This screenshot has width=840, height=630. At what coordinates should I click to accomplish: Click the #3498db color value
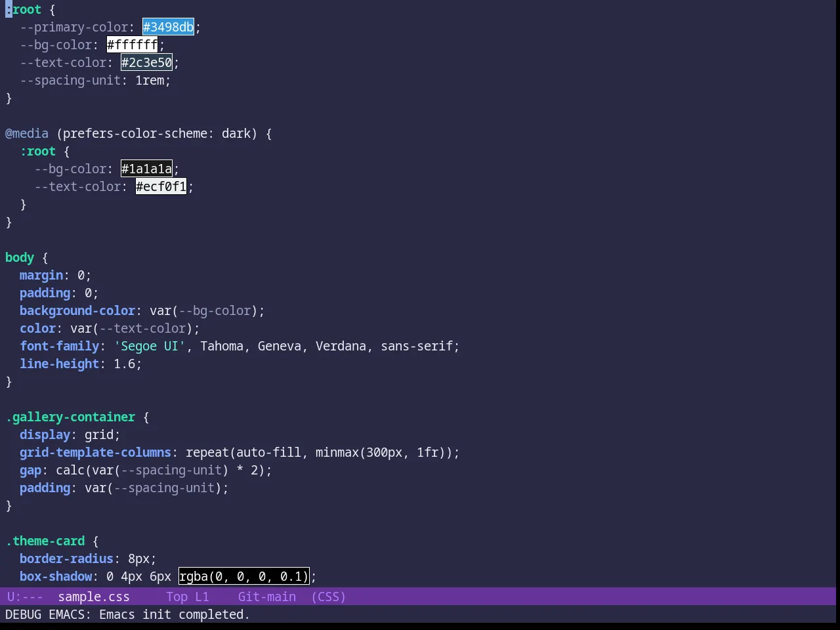168,27
